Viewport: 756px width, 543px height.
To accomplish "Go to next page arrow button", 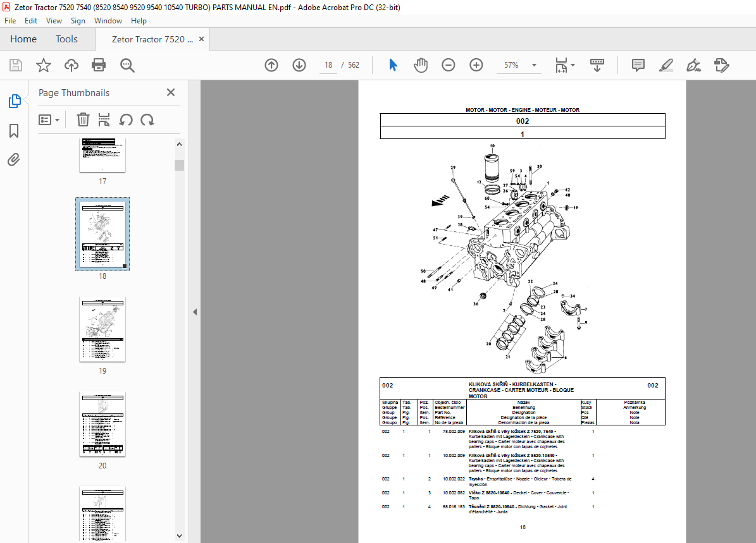I will pos(299,65).
